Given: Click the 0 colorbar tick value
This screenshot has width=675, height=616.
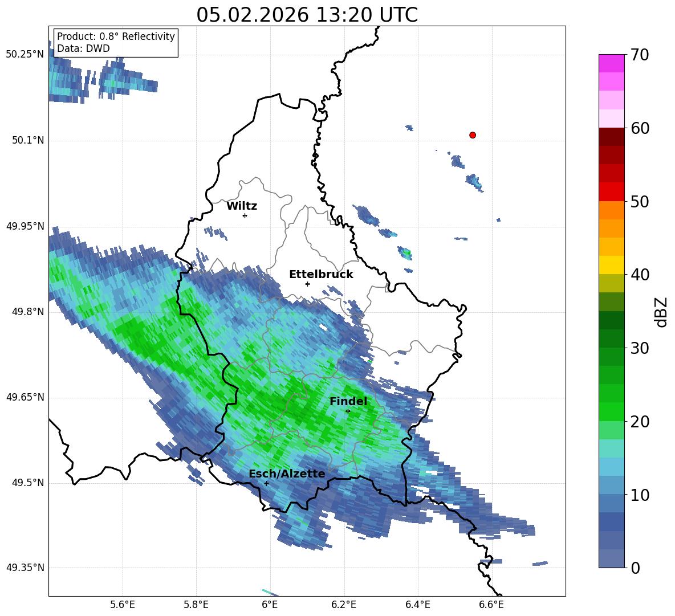Looking at the screenshot, I should coord(636,568).
